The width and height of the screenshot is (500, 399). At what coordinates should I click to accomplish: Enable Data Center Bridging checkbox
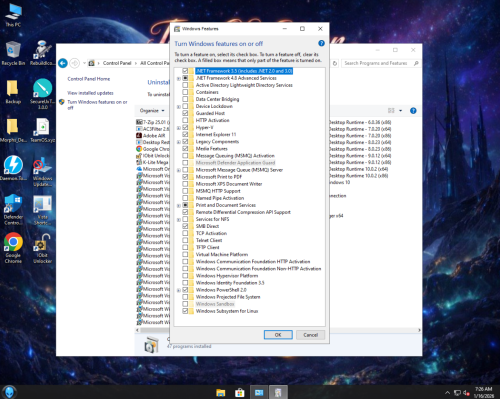pyautogui.click(x=185, y=99)
